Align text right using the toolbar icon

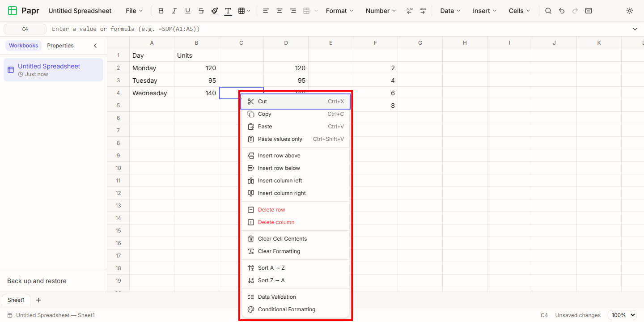point(293,11)
